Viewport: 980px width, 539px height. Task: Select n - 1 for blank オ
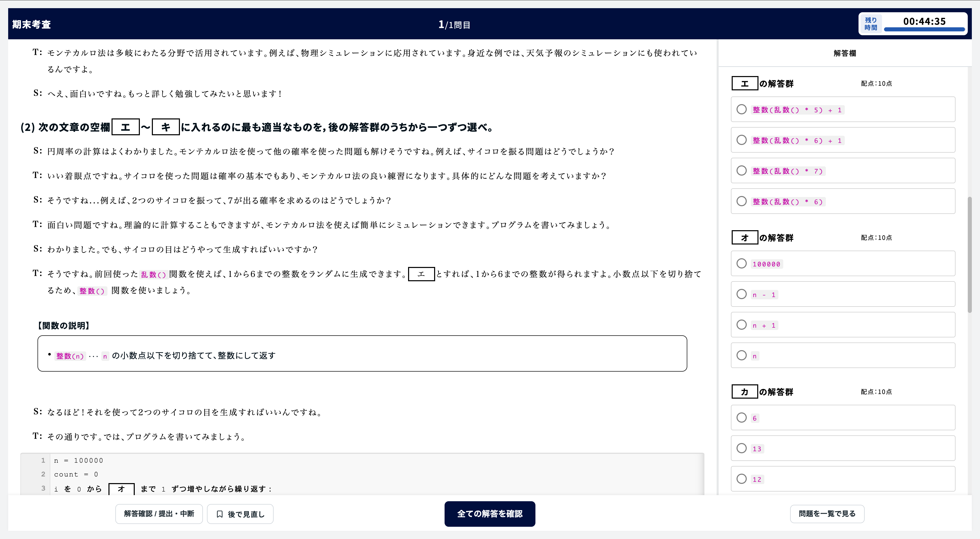coord(741,295)
